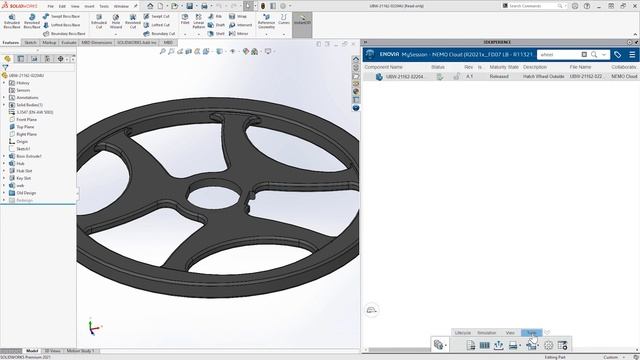Viewport: 640px width, 360px height.
Task: Select the Rib tool
Action: pyautogui.click(x=215, y=16)
